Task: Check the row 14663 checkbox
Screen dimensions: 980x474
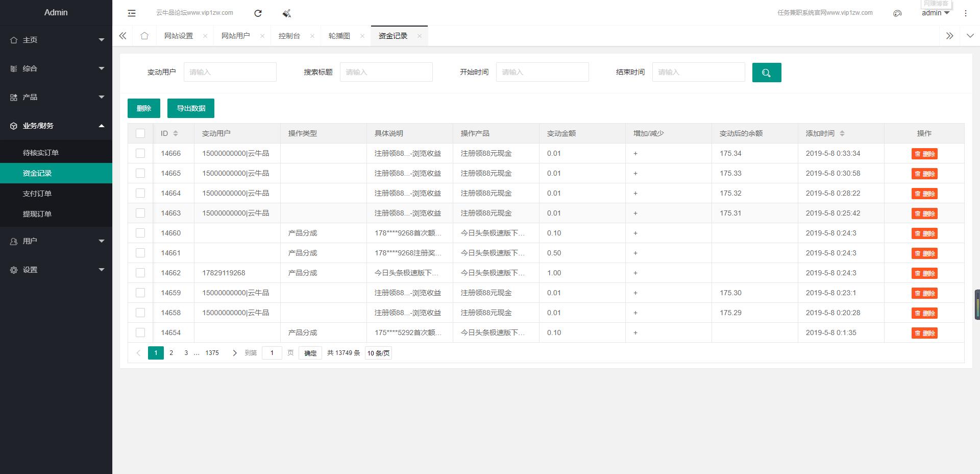Action: point(140,213)
